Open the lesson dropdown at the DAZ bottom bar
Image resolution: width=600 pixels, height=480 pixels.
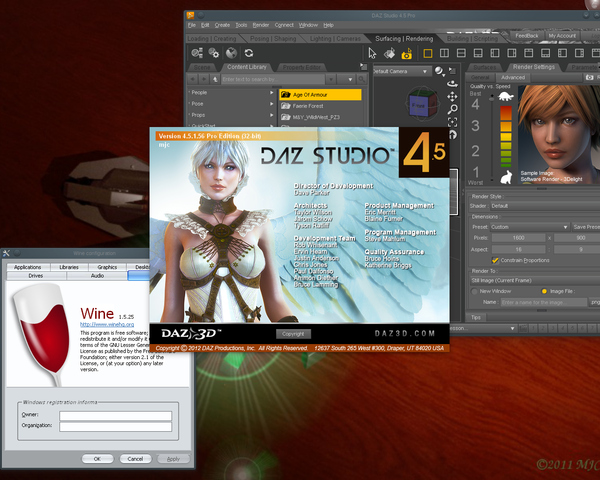tap(483, 328)
